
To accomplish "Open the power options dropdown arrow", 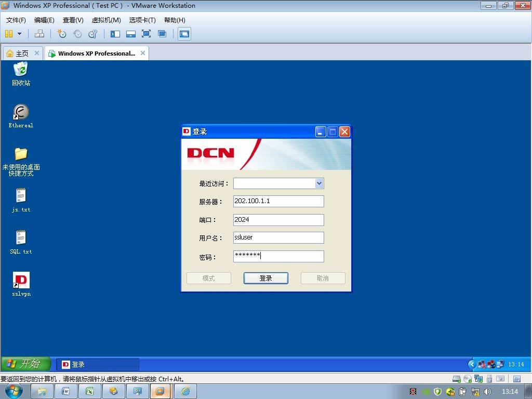I will 19,34.
